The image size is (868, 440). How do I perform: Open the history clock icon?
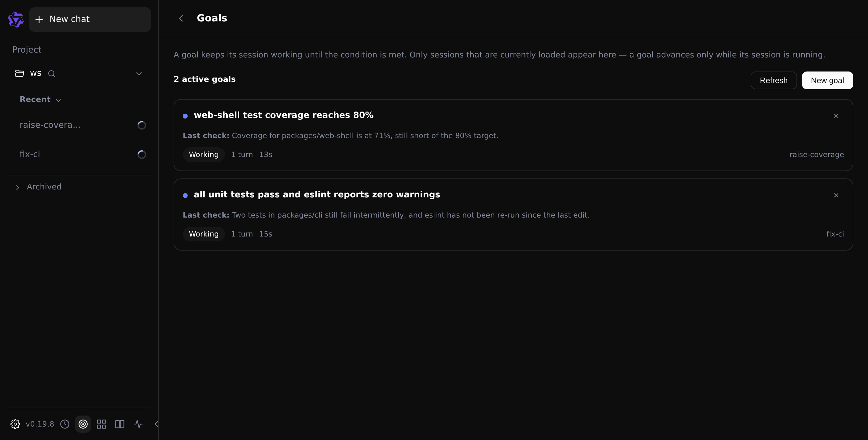click(65, 424)
